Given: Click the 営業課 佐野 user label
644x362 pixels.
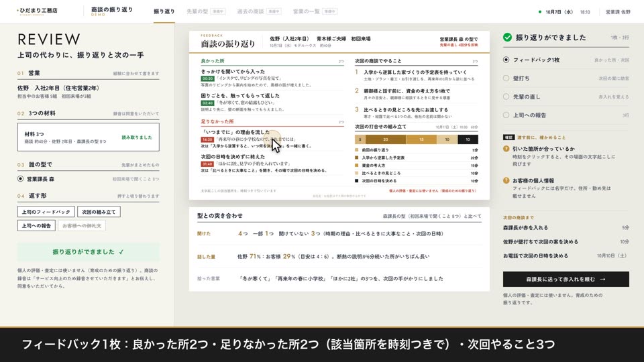Looking at the screenshot, I should coord(618,12).
